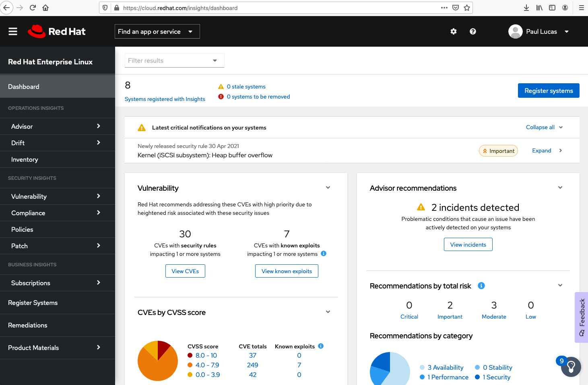Open the help question mark icon

tap(473, 31)
